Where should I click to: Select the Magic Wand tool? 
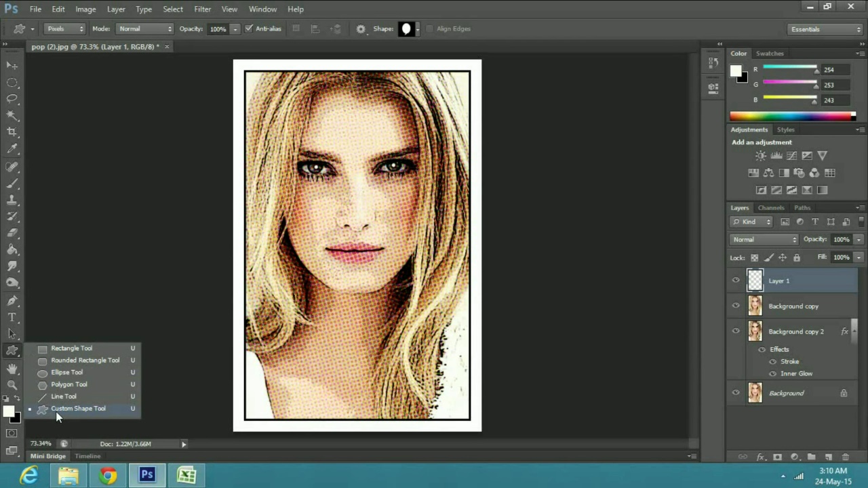pyautogui.click(x=12, y=116)
